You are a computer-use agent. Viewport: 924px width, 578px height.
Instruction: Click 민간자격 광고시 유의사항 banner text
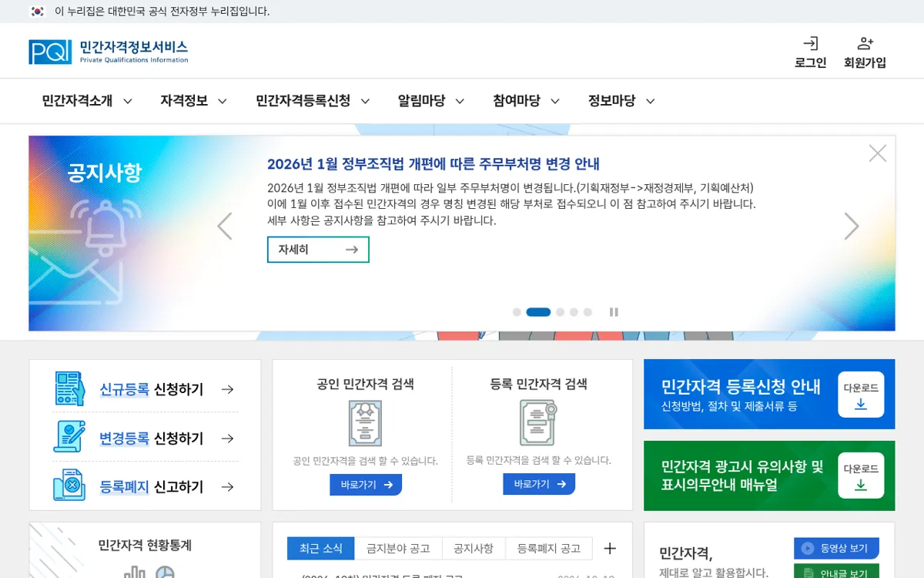[x=742, y=476]
